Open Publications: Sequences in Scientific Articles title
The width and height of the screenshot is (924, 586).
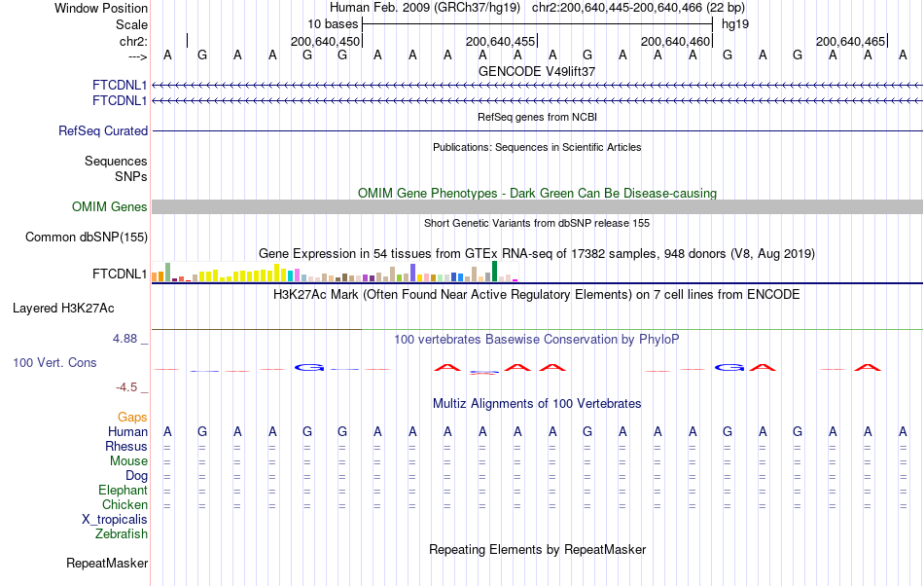click(x=537, y=147)
